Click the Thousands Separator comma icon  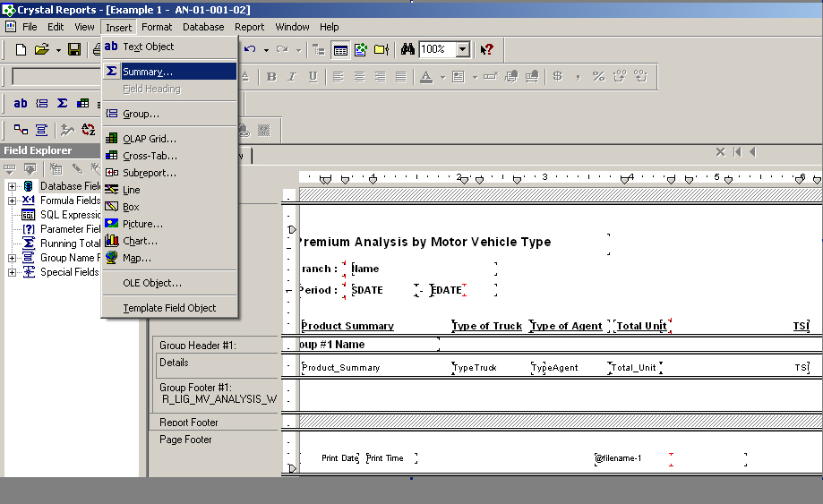[578, 77]
